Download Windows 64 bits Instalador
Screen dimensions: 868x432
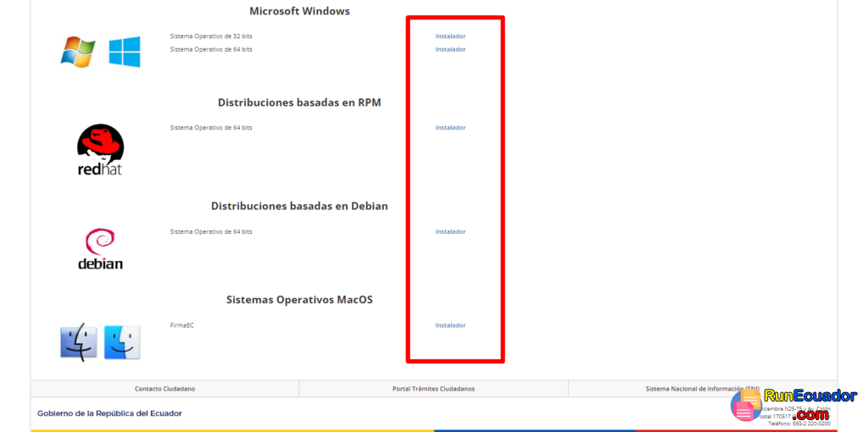[451, 49]
